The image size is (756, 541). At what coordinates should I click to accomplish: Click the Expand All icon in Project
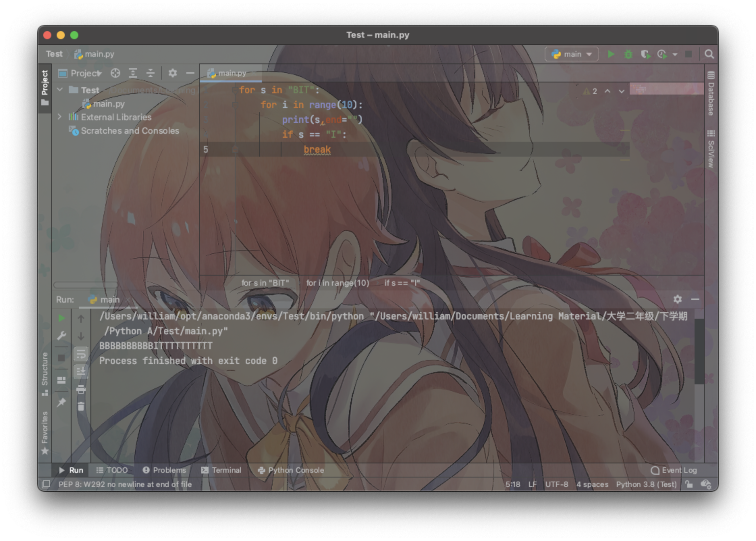(x=133, y=73)
